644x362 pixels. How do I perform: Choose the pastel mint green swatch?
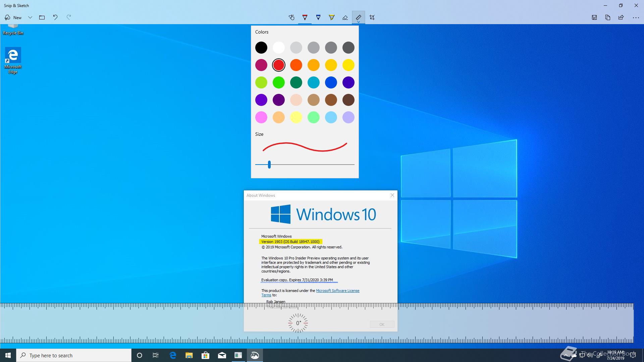coord(314,117)
